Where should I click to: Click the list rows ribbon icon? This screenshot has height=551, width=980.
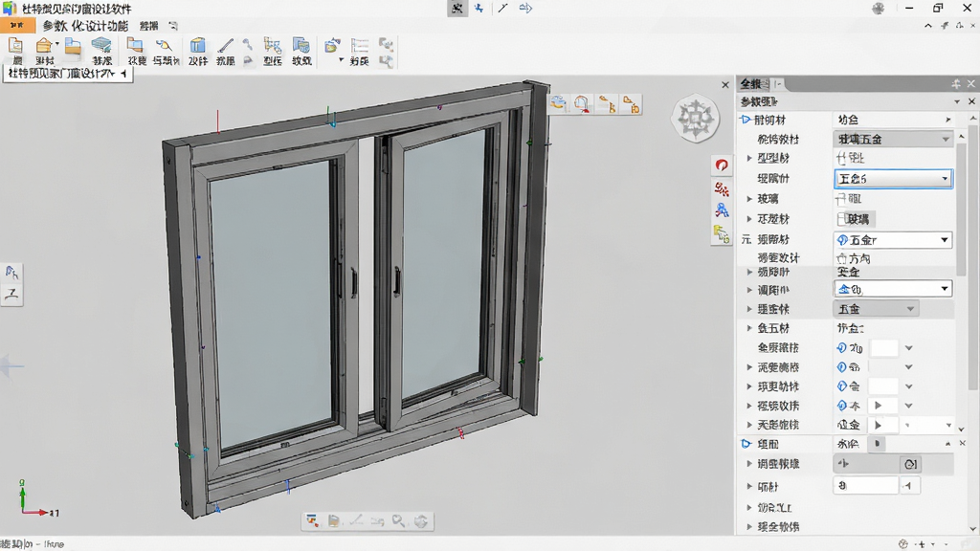pyautogui.click(x=360, y=46)
